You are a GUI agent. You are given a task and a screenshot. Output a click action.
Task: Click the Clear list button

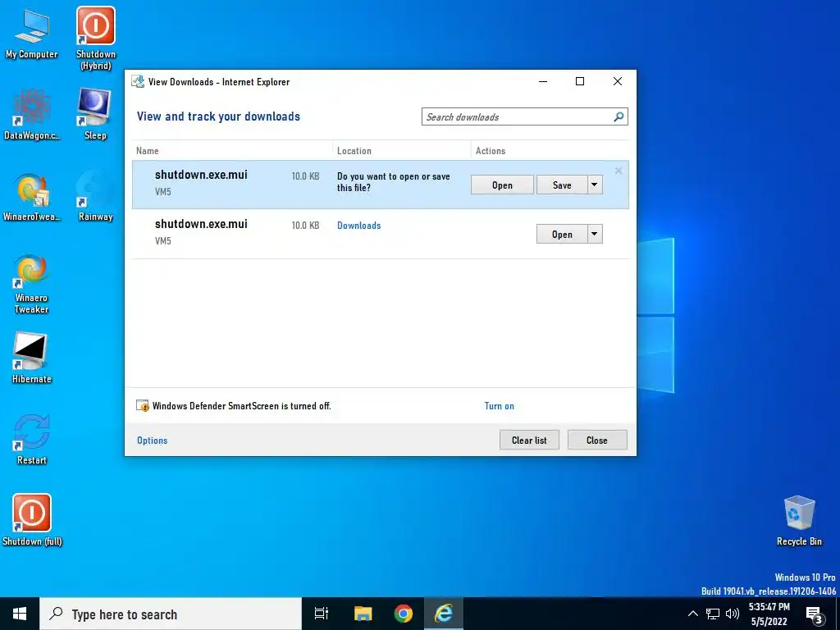point(529,440)
